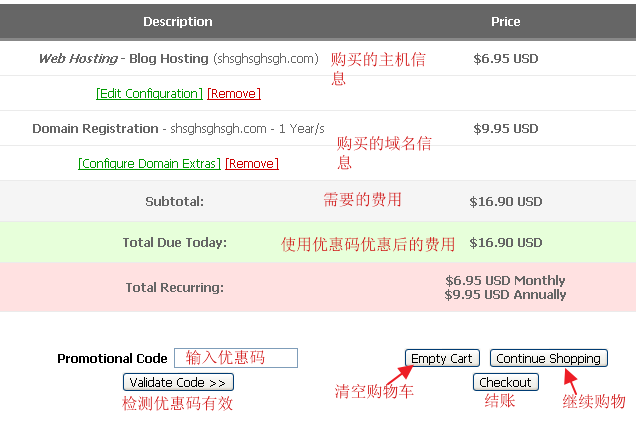
Task: Focus the Promotional Code input field
Action: click(236, 358)
